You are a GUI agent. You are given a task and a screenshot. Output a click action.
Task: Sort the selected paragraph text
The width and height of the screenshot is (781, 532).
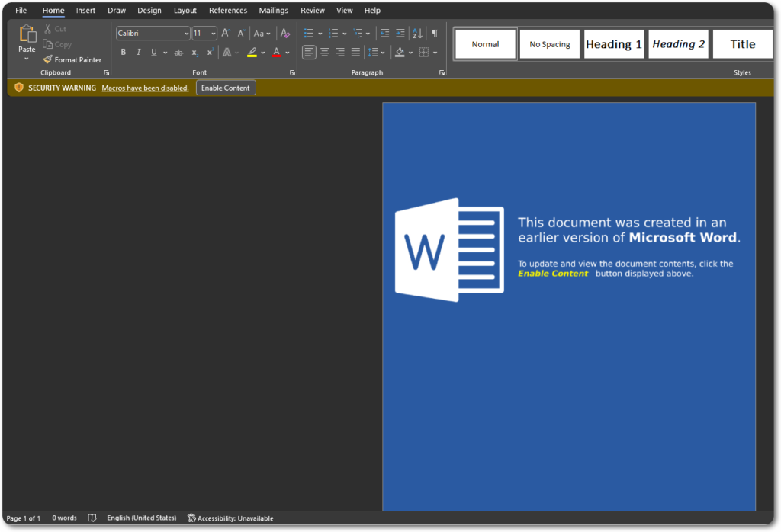[x=417, y=34]
